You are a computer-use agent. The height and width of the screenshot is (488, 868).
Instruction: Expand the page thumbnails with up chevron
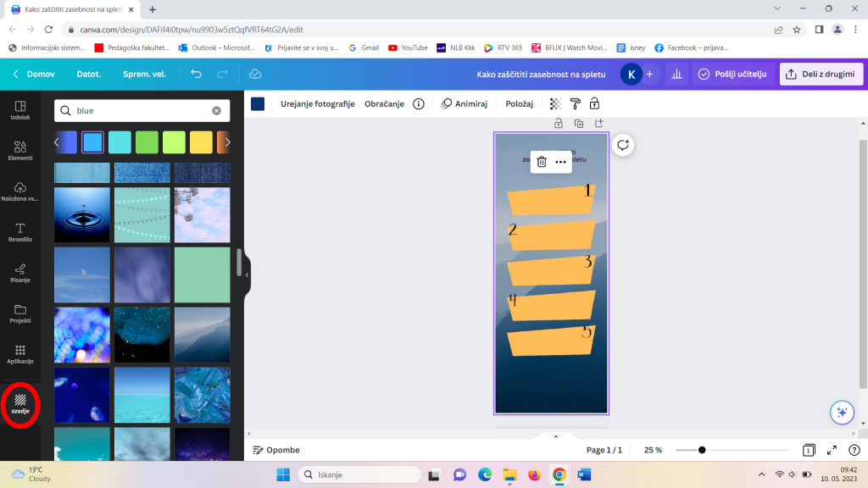point(556,436)
